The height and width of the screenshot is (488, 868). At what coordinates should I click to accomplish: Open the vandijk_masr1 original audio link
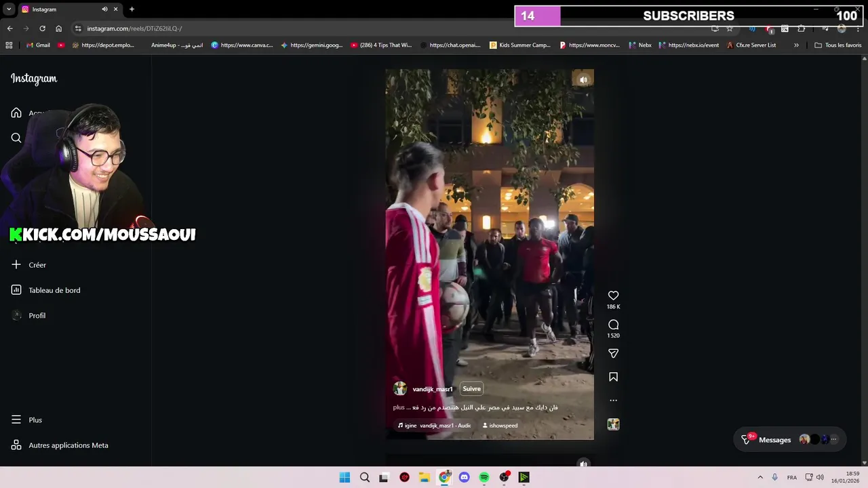point(437,426)
